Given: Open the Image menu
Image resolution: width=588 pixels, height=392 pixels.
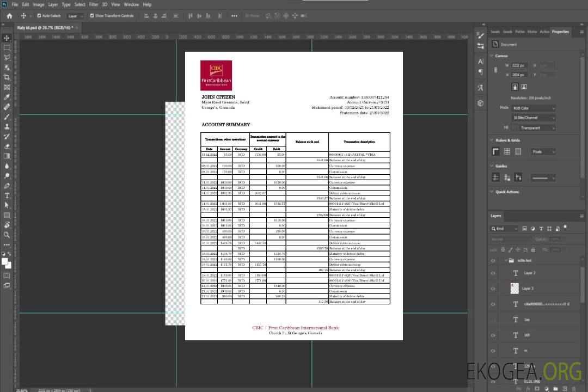Looking at the screenshot, I should tap(38, 4).
